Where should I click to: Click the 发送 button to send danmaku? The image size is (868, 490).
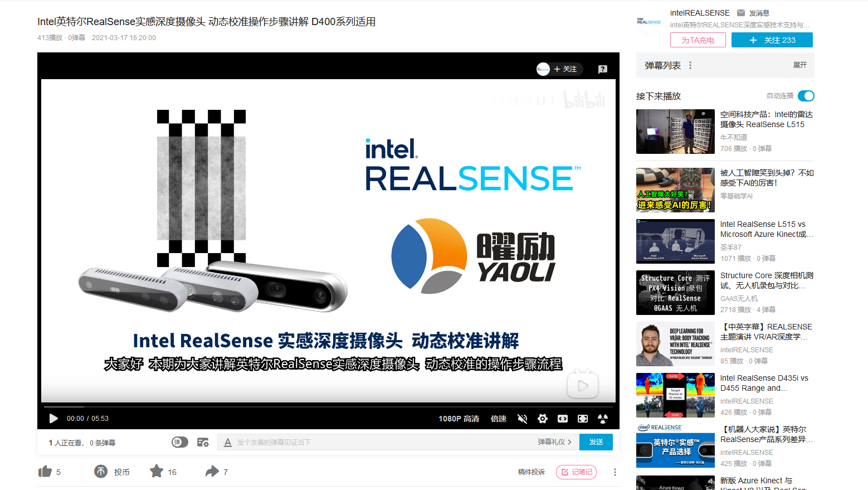coord(596,442)
